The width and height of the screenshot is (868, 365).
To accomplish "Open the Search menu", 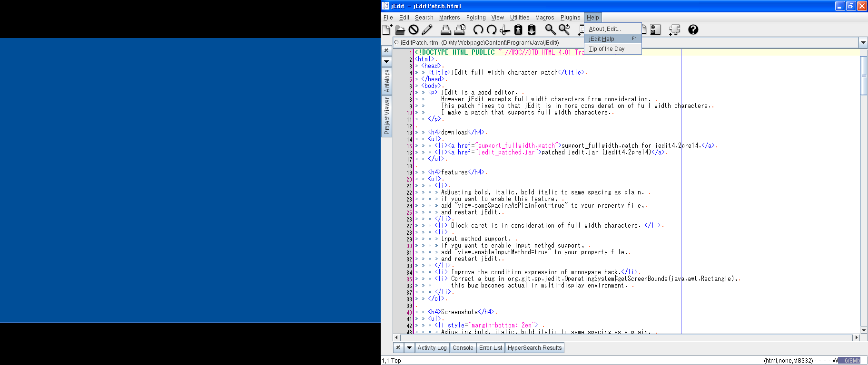I will pyautogui.click(x=424, y=18).
